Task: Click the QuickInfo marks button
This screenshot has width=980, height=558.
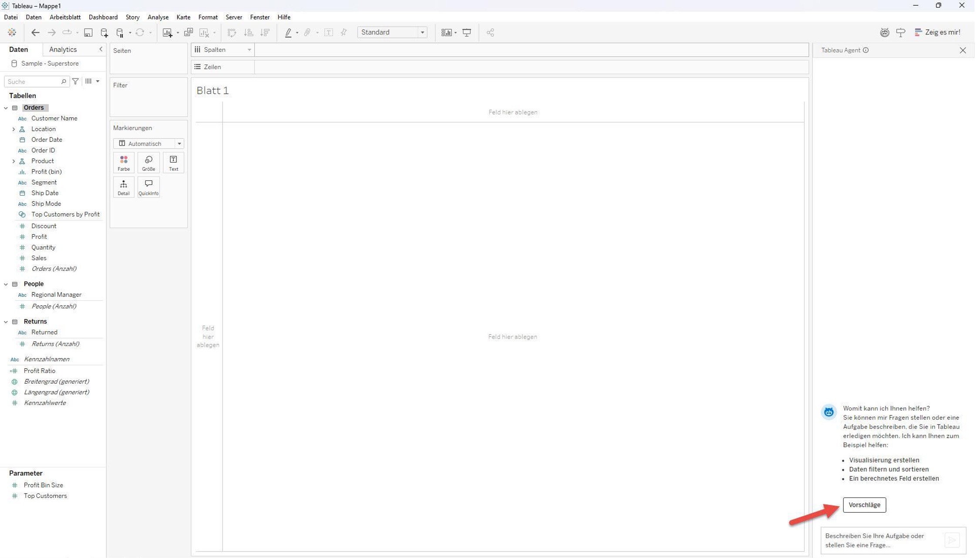Action: pyautogui.click(x=149, y=187)
